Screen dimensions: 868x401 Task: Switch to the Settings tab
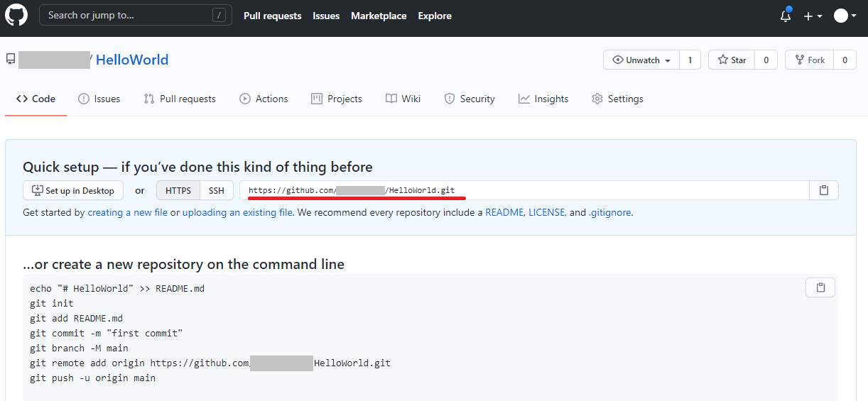click(x=617, y=99)
